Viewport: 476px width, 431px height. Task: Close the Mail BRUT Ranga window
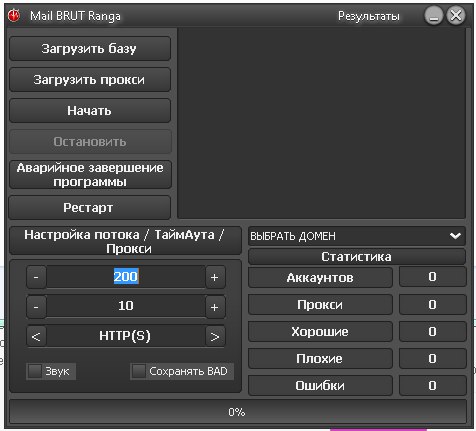tap(456, 16)
